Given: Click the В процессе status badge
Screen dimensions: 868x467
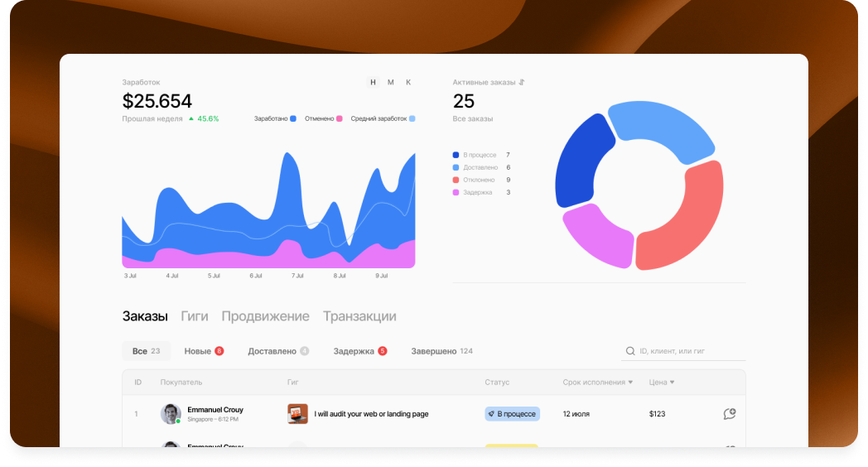Looking at the screenshot, I should [x=512, y=414].
